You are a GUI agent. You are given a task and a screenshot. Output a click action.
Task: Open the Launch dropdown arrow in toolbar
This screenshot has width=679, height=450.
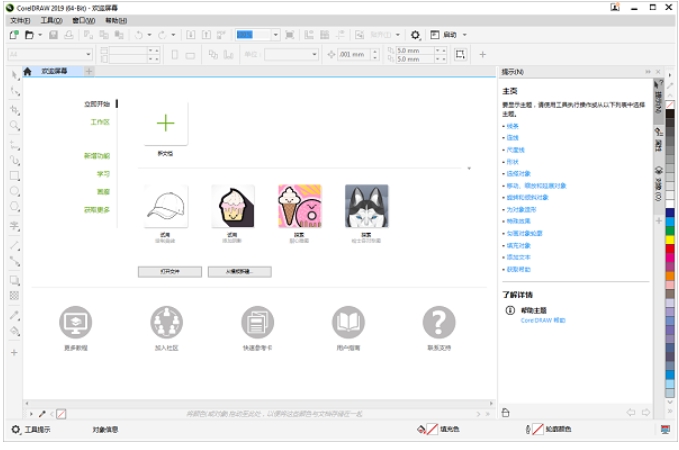click(465, 35)
